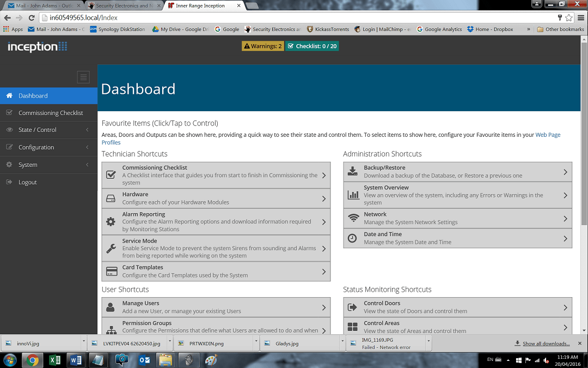Click the Warnings: 2 badge
588x368 pixels.
(x=263, y=46)
